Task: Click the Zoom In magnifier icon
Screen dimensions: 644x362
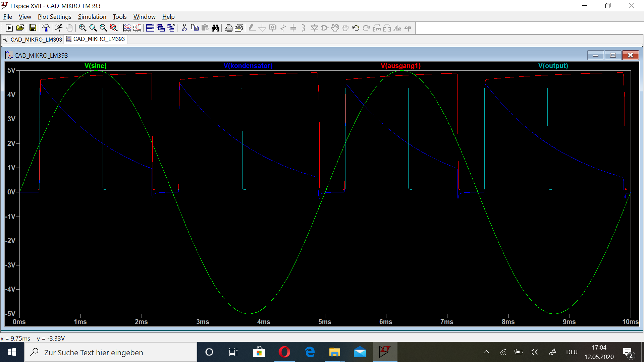Action: point(83,28)
